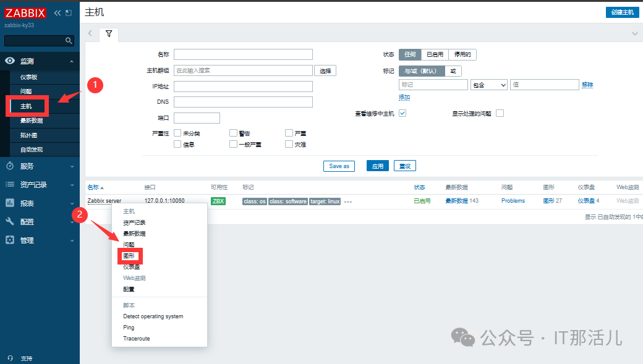Select the 或 tag operator
643x364 pixels.
tap(453, 71)
